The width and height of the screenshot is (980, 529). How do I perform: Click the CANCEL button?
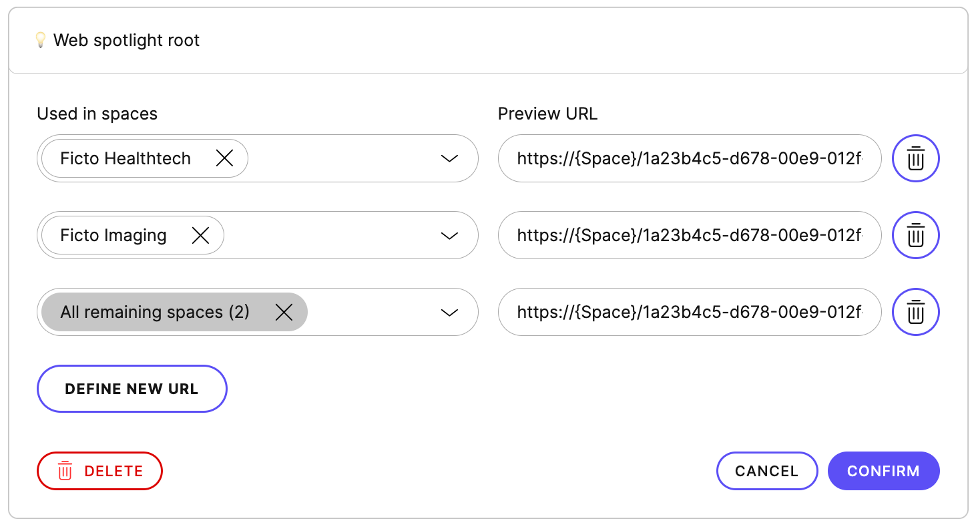(767, 471)
